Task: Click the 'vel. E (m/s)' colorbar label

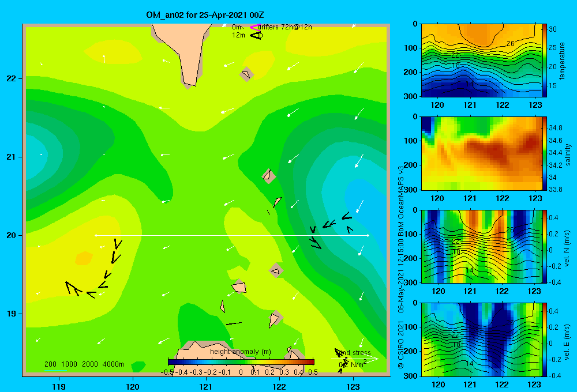Action: [567, 341]
